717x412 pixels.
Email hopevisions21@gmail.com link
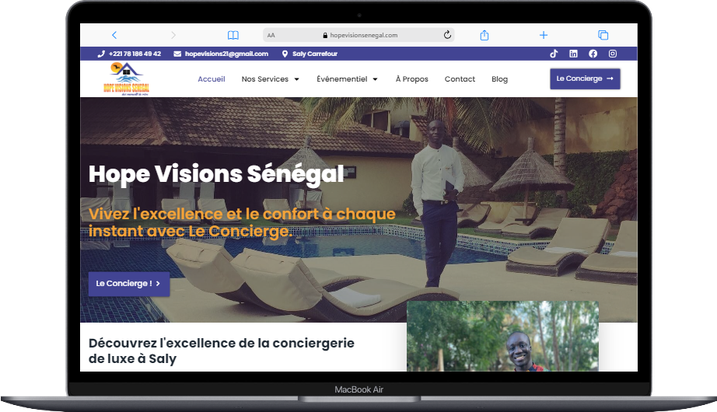[x=226, y=54]
